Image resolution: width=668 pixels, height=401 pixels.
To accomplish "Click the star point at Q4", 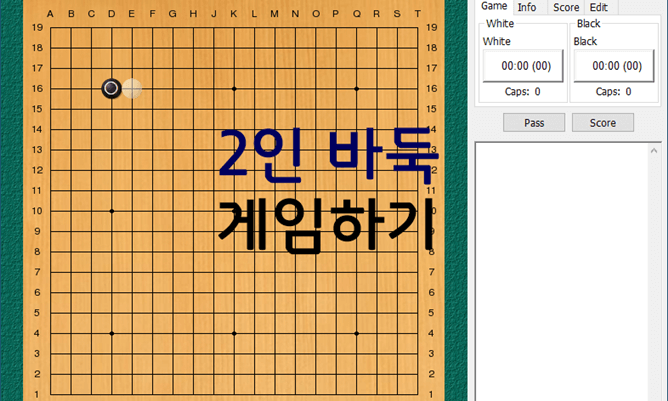I will point(357,333).
